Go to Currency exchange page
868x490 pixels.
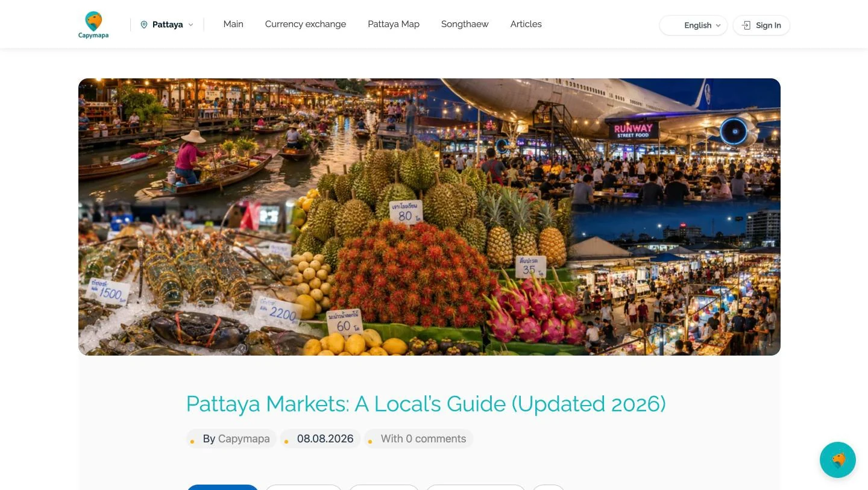click(306, 24)
